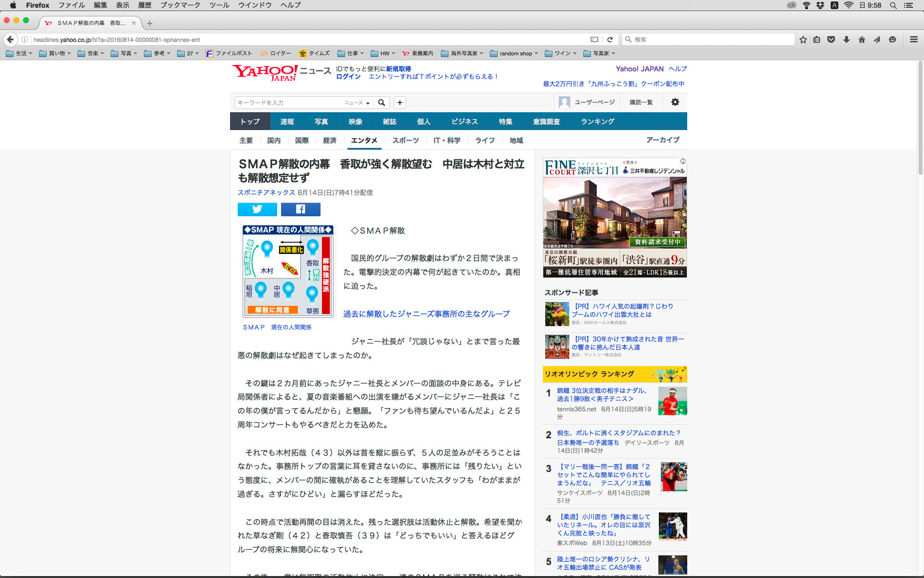Switch to the スポーツ news tab
924x578 pixels.
tap(405, 140)
